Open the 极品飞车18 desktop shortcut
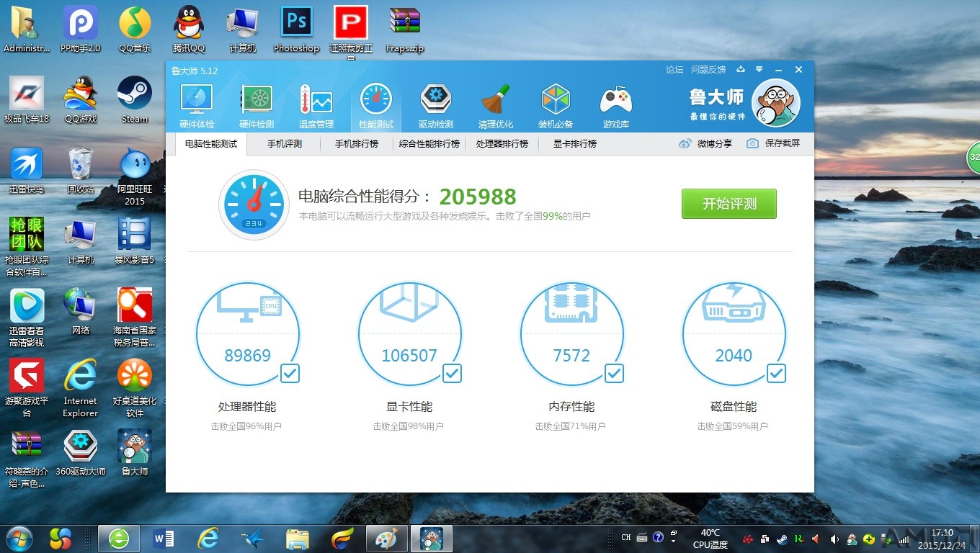 point(27,100)
